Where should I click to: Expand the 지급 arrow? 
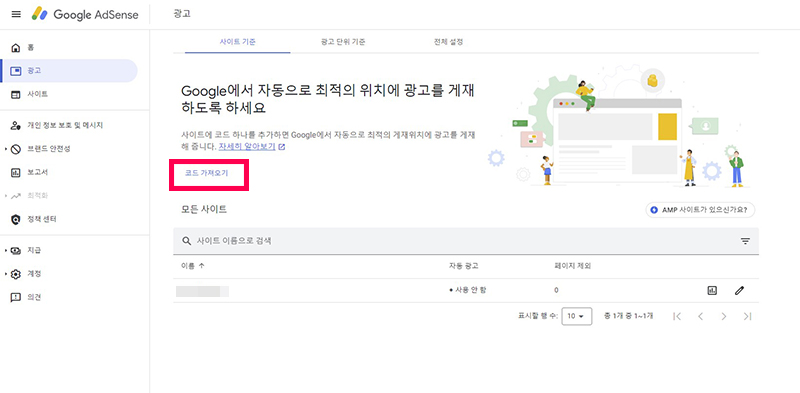tap(6, 251)
